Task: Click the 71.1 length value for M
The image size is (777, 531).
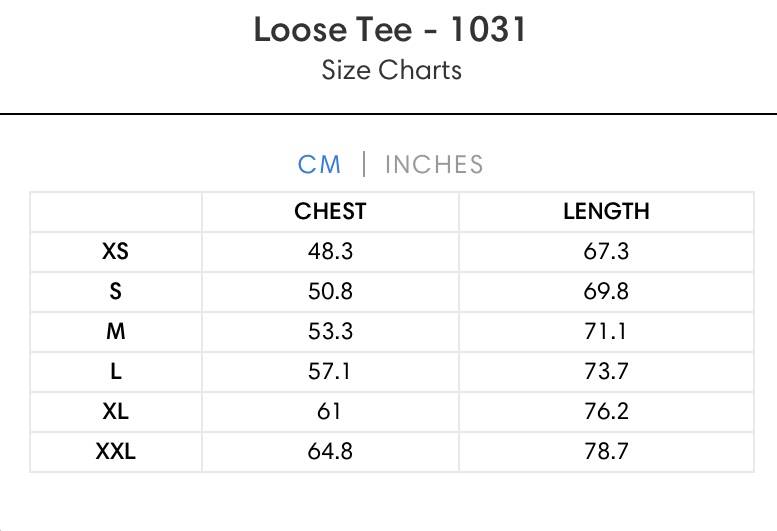Action: pos(605,331)
